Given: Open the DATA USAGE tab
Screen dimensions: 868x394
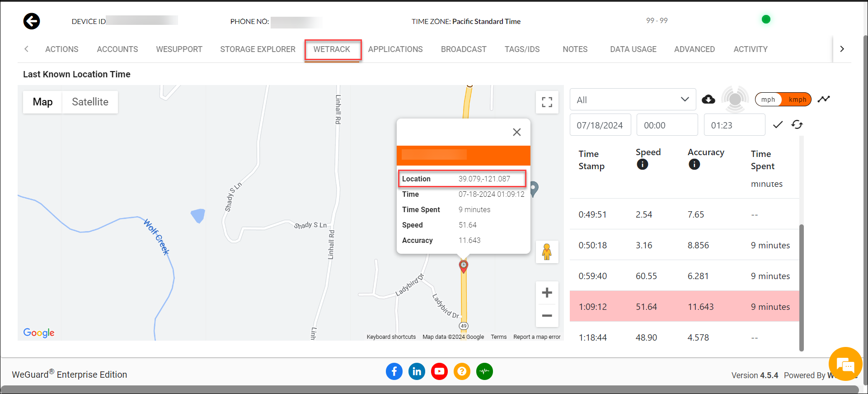Looking at the screenshot, I should pyautogui.click(x=633, y=49).
